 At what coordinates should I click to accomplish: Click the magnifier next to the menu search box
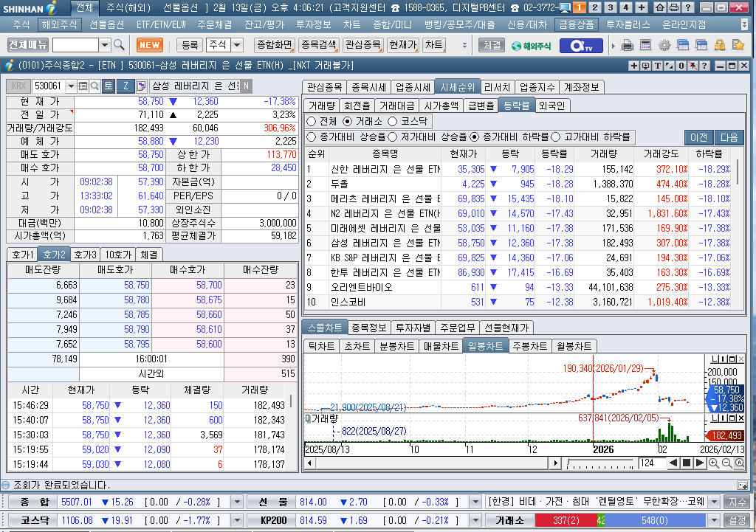tap(119, 45)
